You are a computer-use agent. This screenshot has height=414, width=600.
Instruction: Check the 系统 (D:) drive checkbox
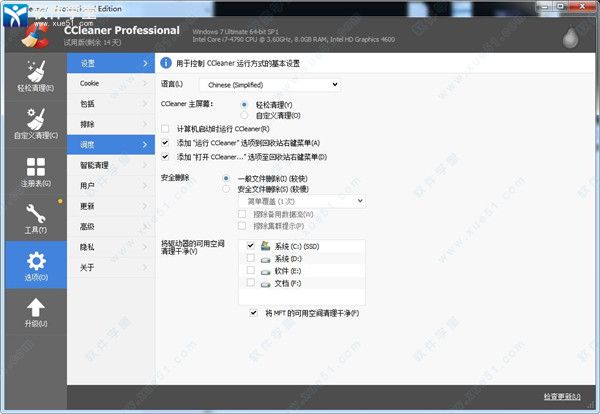click(251, 258)
